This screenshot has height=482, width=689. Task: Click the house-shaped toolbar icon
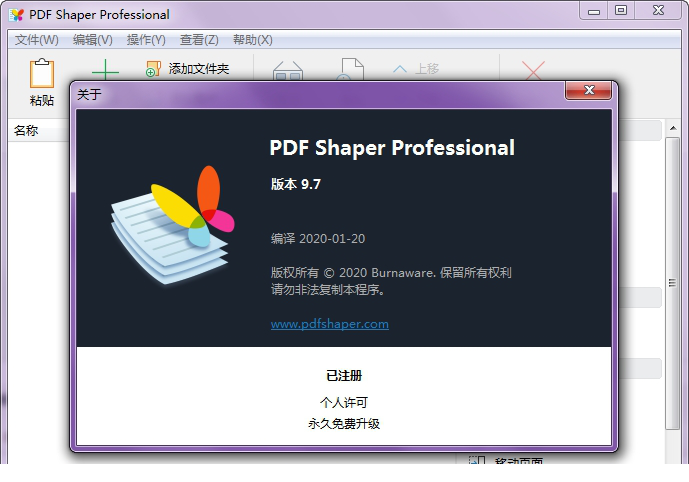point(288,70)
